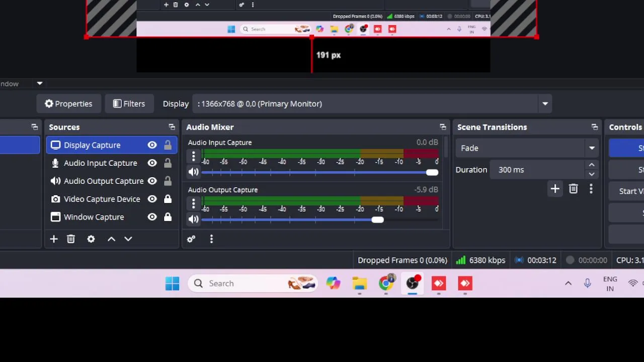Unlock the Window Capture source
The image size is (644, 362).
(x=168, y=217)
